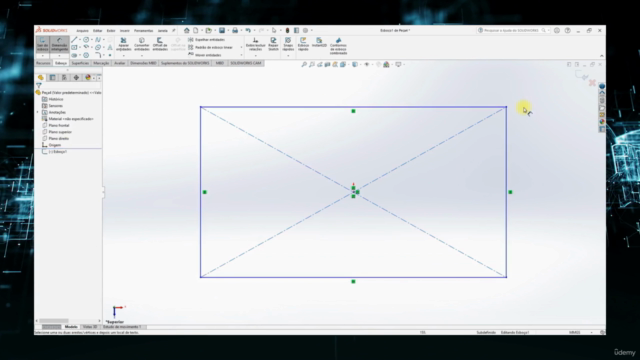This screenshot has height=360, width=640.
Task: Click the Repair Sketch tool
Action: pyautogui.click(x=273, y=44)
